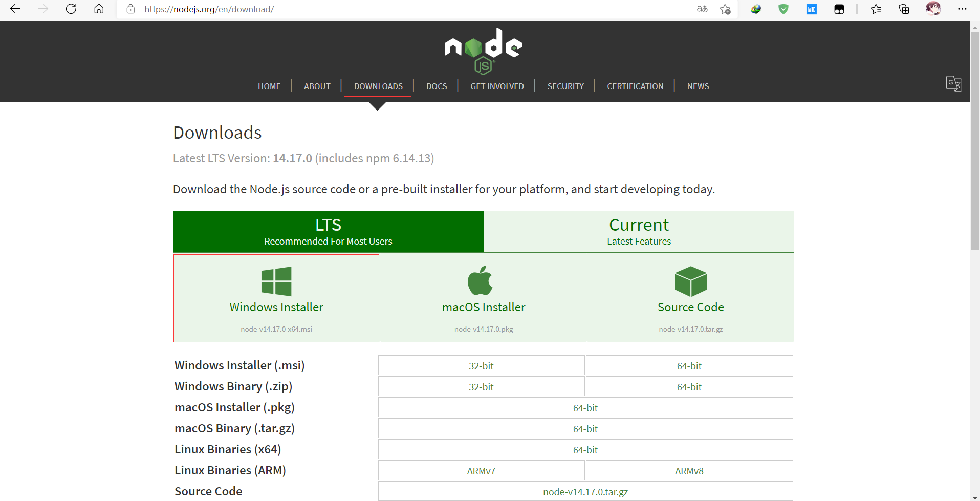This screenshot has width=980, height=501.
Task: Download ARMv8 Linux Binaries
Action: point(689,471)
